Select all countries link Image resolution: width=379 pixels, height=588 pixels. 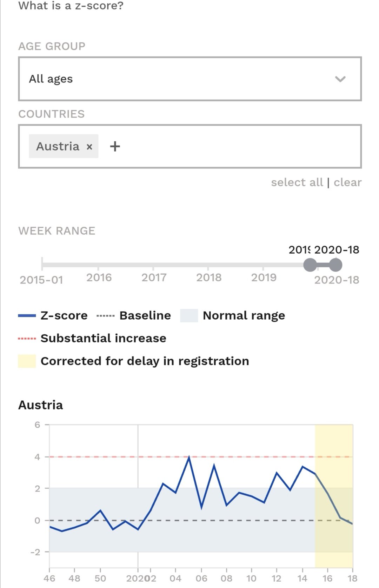(x=297, y=182)
